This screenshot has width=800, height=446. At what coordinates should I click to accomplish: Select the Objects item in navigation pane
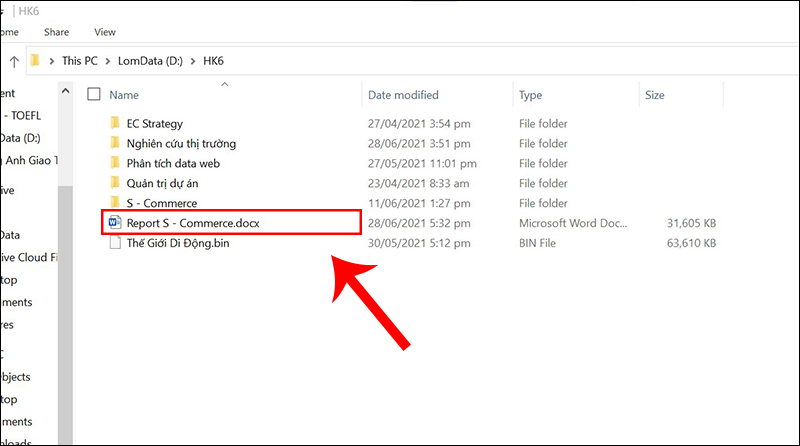click(15, 377)
